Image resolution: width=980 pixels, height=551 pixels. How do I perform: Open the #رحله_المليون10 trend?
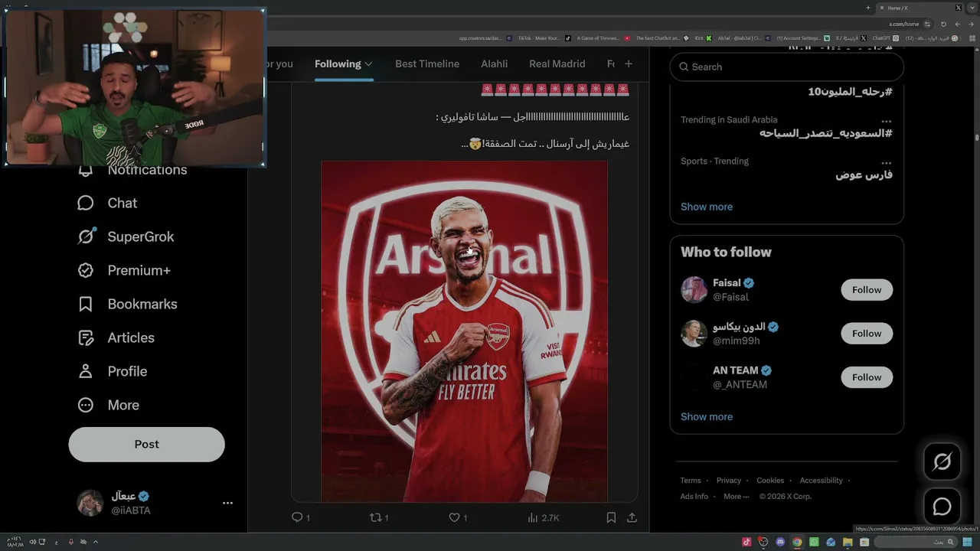tap(850, 92)
